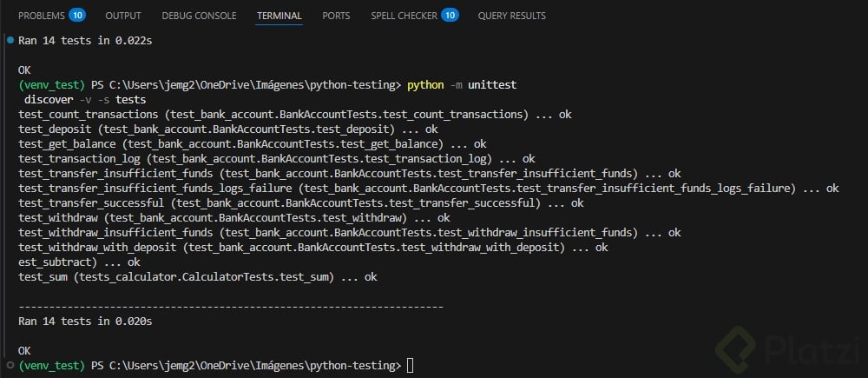Screen dimensions: 868x378
Task: Open the OUTPUT tab
Action: [123, 16]
